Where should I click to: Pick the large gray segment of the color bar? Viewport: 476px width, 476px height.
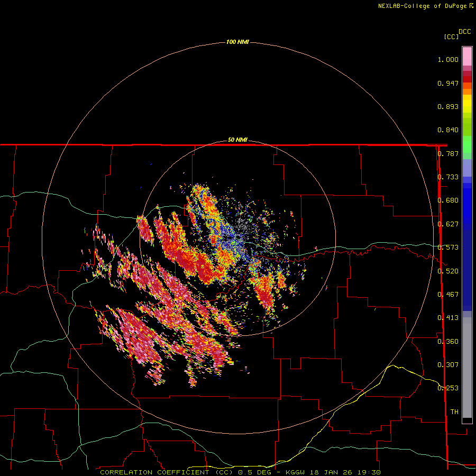click(x=467, y=368)
